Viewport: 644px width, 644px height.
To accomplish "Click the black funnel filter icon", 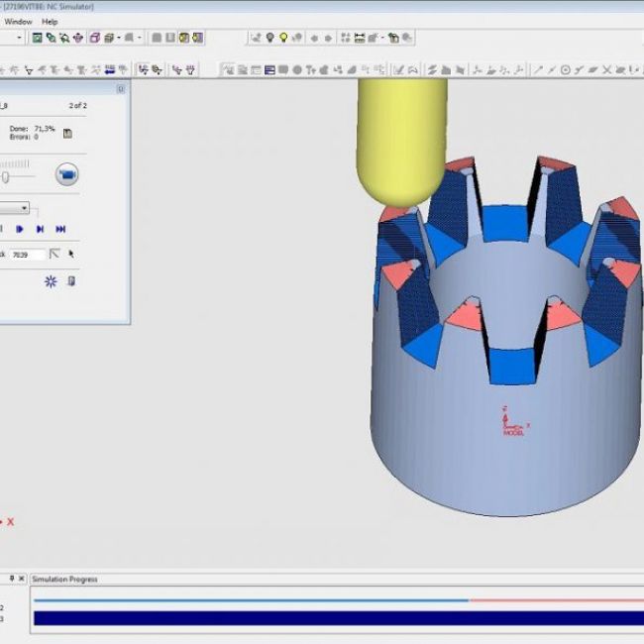I will (29, 70).
